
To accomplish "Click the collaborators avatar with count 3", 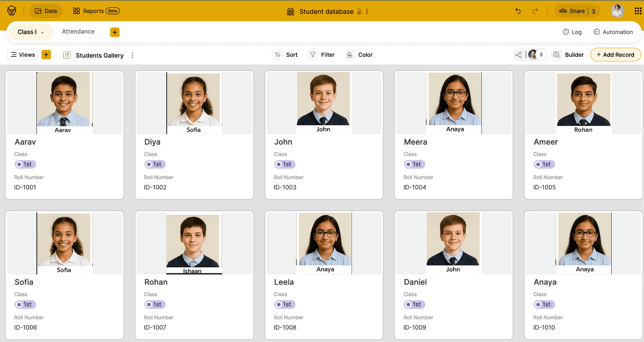I will coord(536,55).
